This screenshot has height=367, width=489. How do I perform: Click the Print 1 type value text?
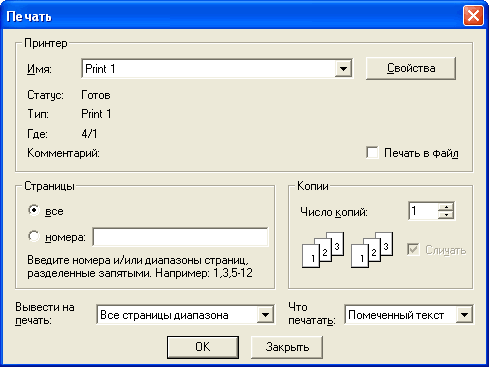coord(96,114)
